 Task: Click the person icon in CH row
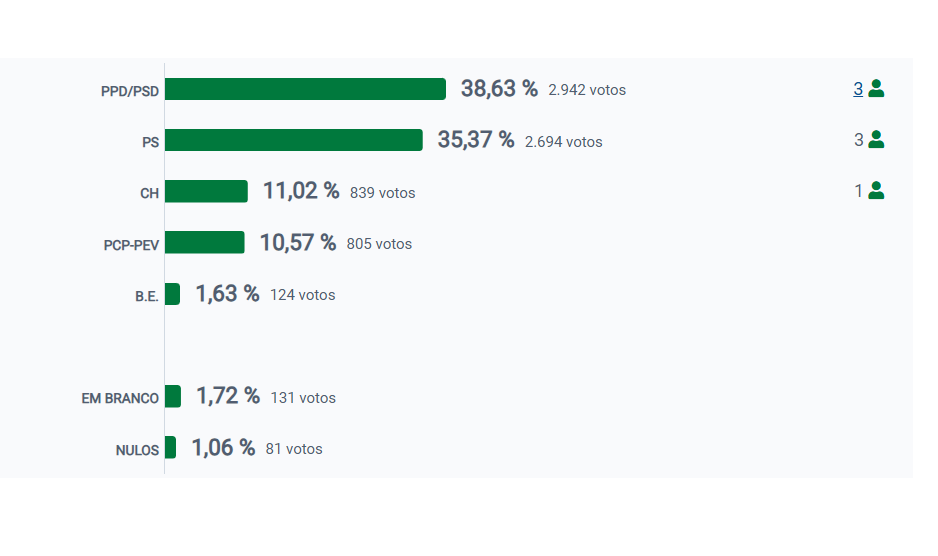(876, 191)
